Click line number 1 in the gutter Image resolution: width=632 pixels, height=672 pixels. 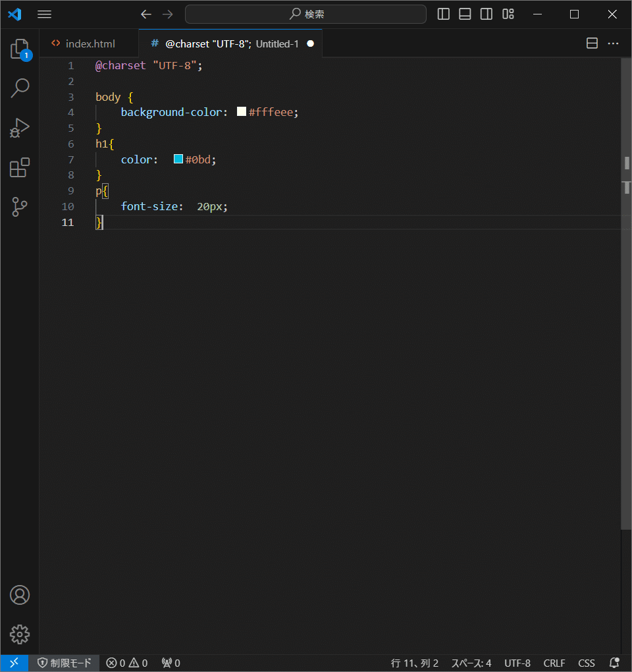pyautogui.click(x=71, y=66)
